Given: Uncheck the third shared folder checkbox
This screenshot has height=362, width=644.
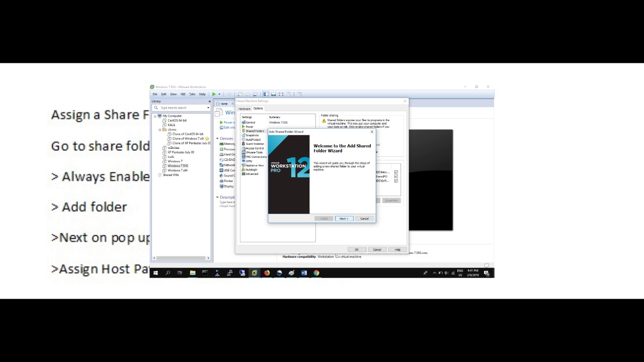Looking at the screenshot, I should 396,181.
